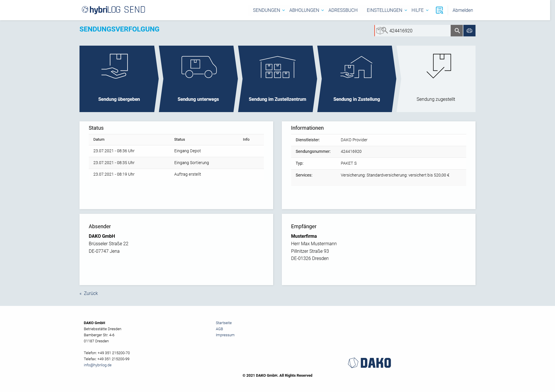Expand the HILFE dropdown arrow
The height and width of the screenshot is (392, 555).
pos(427,10)
